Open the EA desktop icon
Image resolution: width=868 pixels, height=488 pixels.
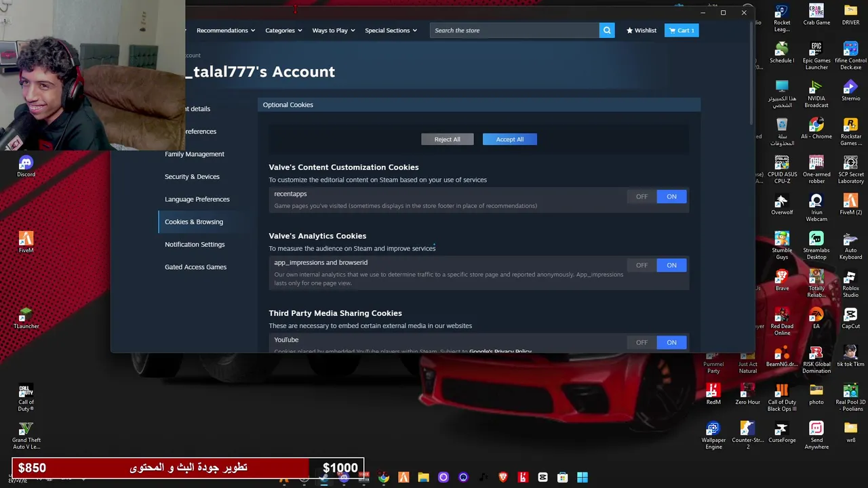point(816,319)
